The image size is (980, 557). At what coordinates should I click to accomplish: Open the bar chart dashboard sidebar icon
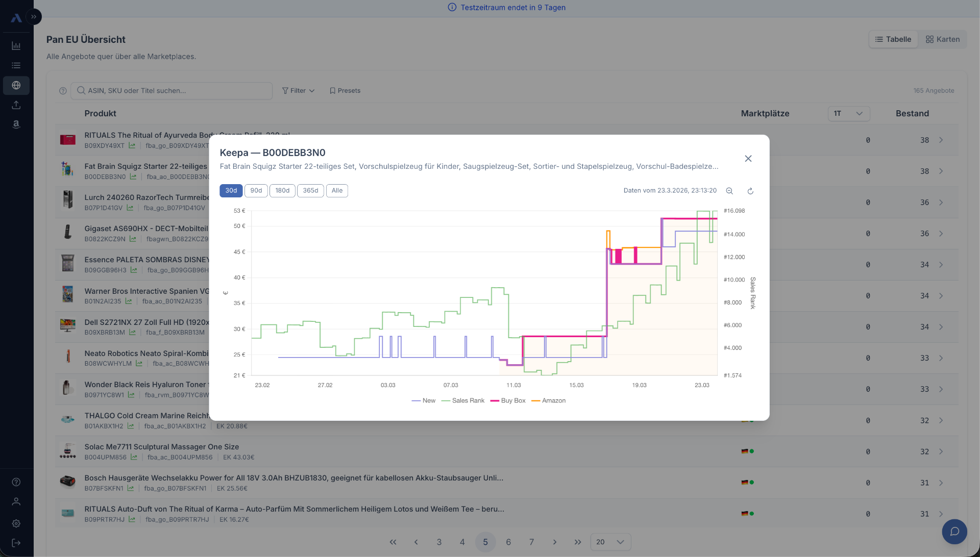[x=16, y=46]
